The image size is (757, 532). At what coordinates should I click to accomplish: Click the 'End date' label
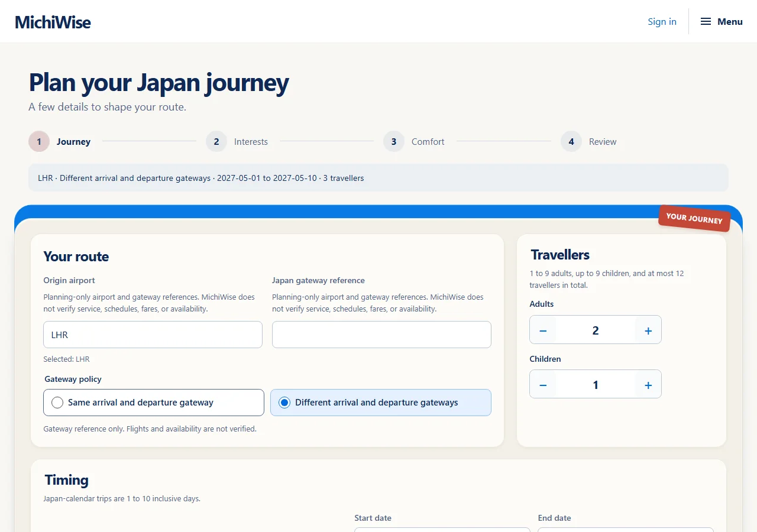554,518
